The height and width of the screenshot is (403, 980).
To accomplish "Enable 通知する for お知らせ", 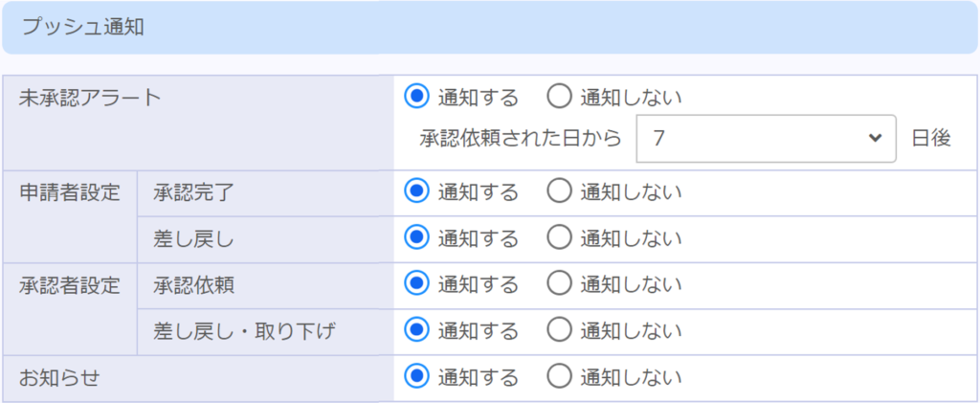I will [416, 376].
